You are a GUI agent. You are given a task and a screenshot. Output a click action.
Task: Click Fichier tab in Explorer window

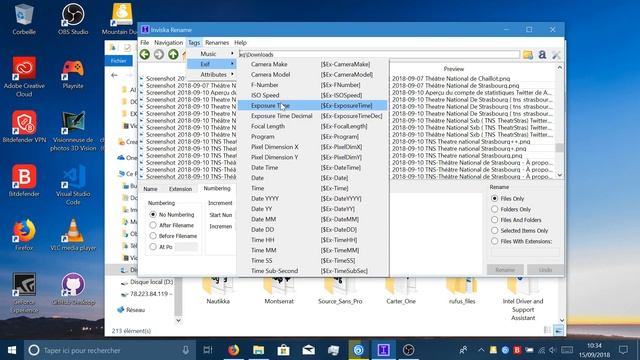click(119, 60)
